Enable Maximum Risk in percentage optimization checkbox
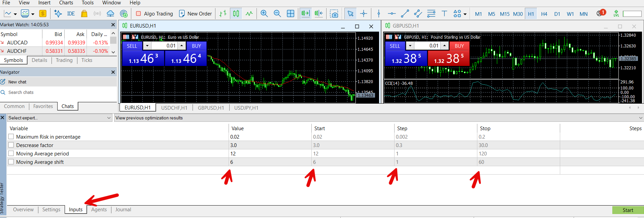The height and width of the screenshot is (218, 644). [x=11, y=137]
